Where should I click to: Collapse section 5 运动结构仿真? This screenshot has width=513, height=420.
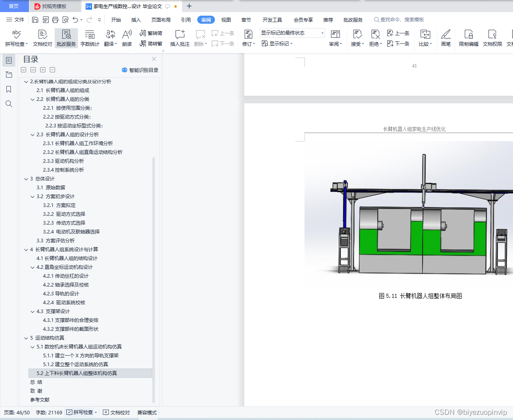[x=26, y=338]
